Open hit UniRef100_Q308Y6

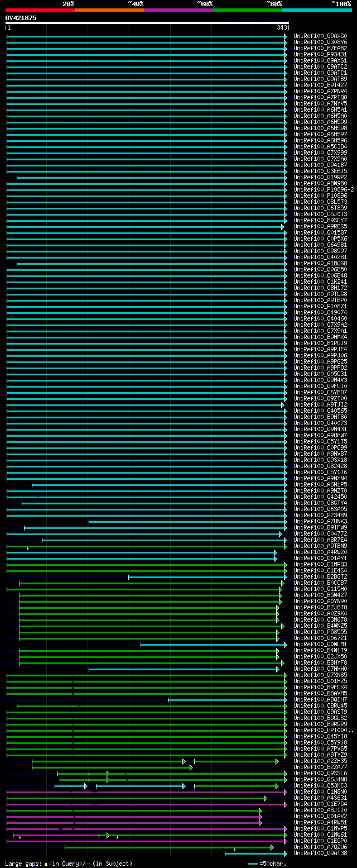tap(320, 42)
